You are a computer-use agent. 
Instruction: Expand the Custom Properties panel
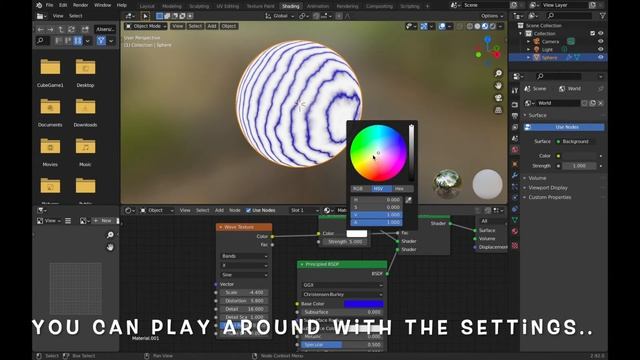coord(549,197)
